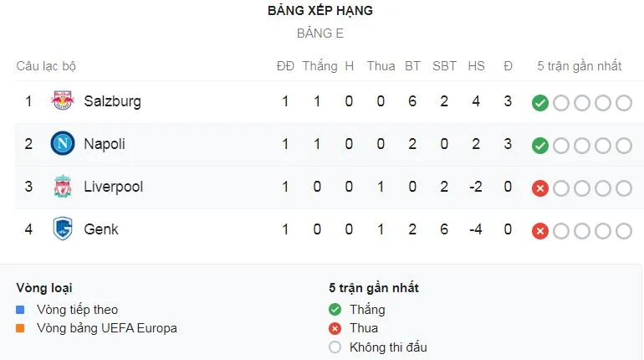Click the Genk club crest icon
Screen dimensions: 644x360
(x=62, y=229)
